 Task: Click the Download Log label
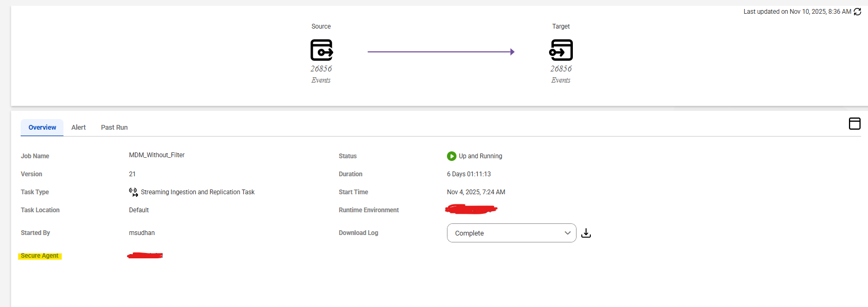click(x=359, y=233)
